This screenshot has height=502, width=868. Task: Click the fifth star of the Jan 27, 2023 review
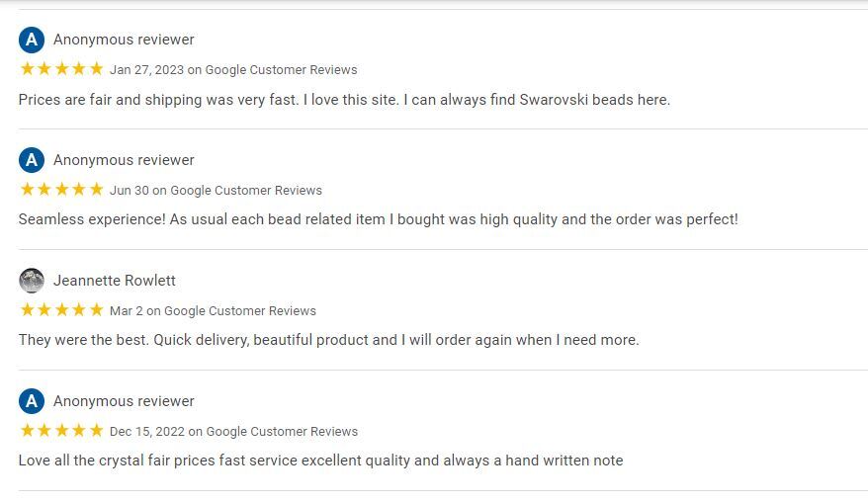click(96, 68)
